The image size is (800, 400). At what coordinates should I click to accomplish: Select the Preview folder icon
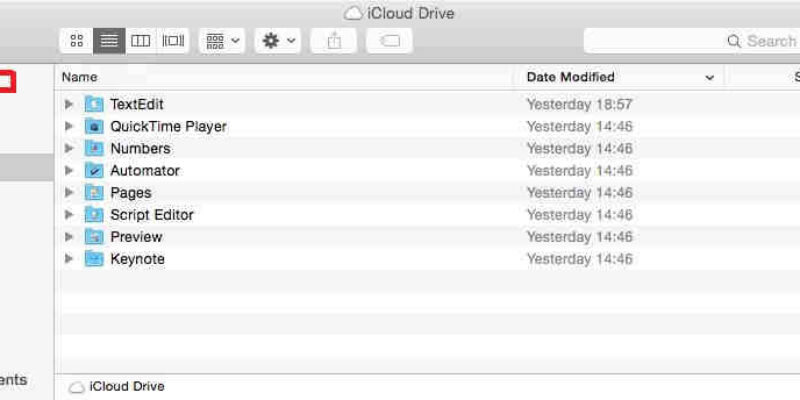[x=94, y=237]
